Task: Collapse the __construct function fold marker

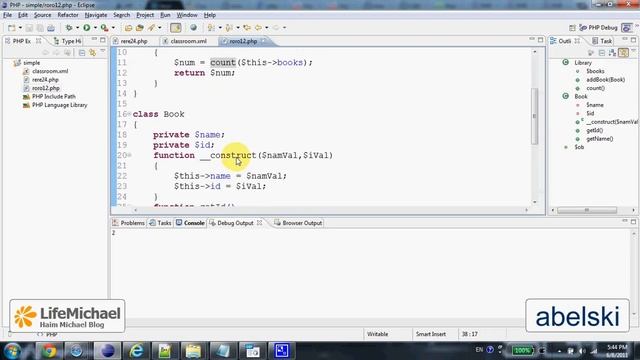Action: pyautogui.click(x=129, y=155)
